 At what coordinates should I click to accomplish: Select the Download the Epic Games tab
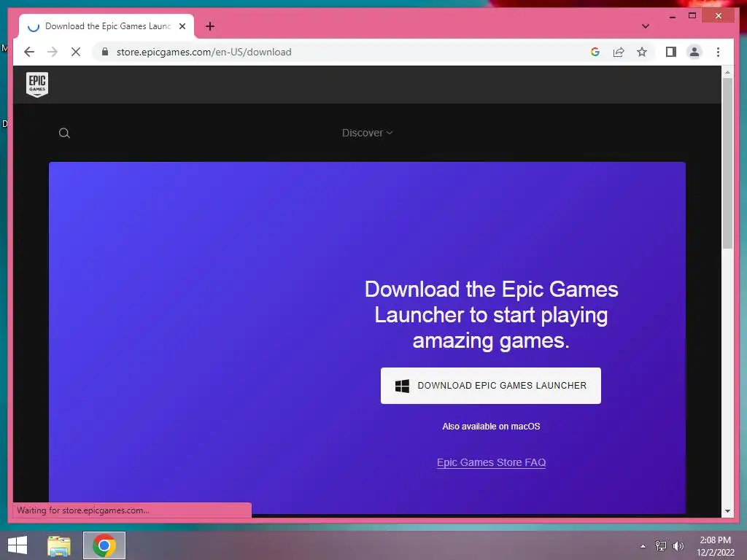point(107,26)
